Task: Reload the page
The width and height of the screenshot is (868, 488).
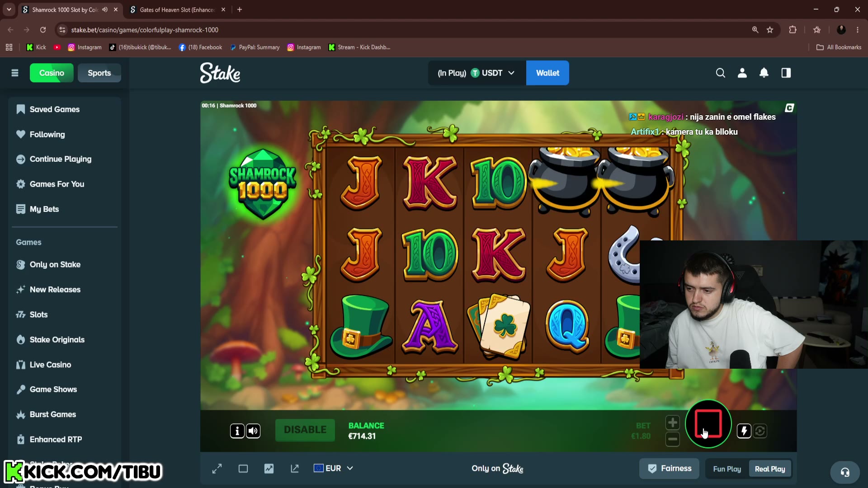Action: click(x=43, y=30)
